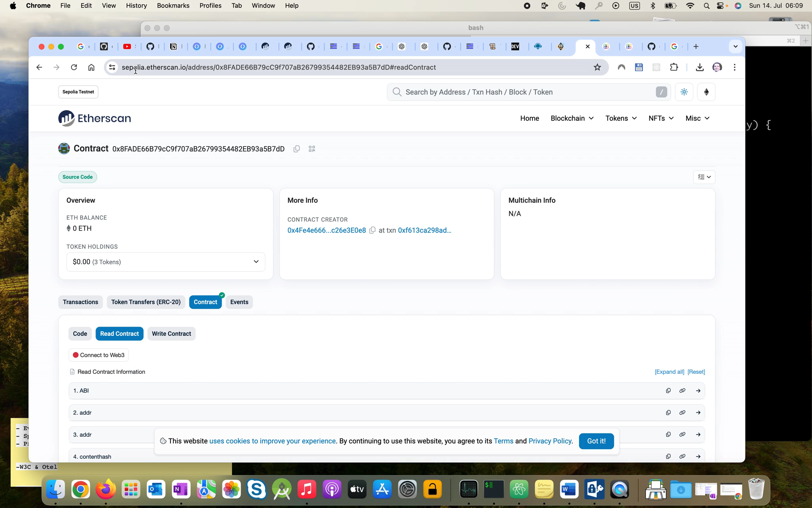Click the slash shortcut key in search
Viewport: 812px width, 508px height.
click(x=661, y=92)
